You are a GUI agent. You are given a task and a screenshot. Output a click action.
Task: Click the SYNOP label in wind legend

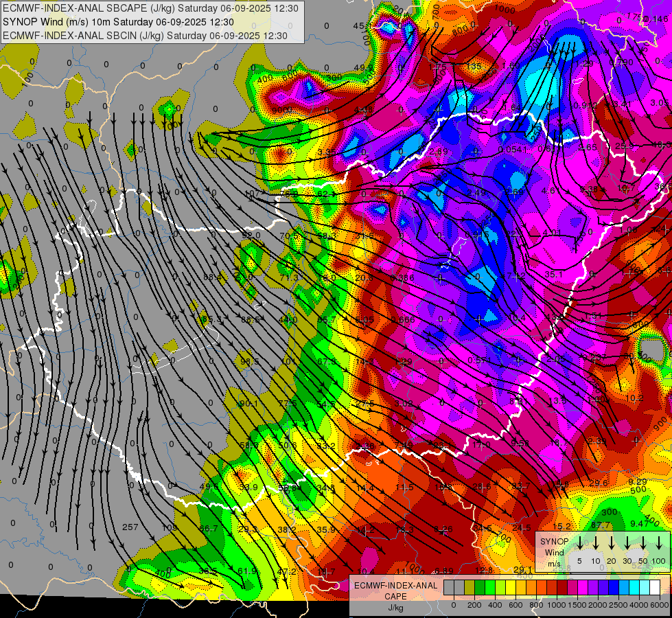pyautogui.click(x=554, y=541)
